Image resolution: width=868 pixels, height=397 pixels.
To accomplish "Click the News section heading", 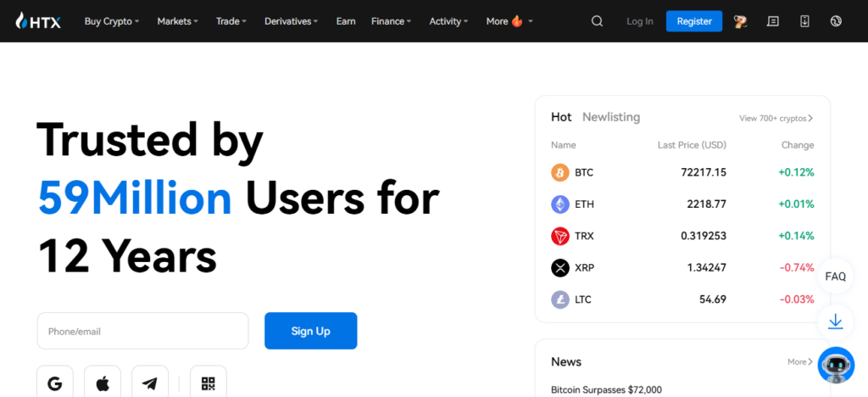I will 566,361.
